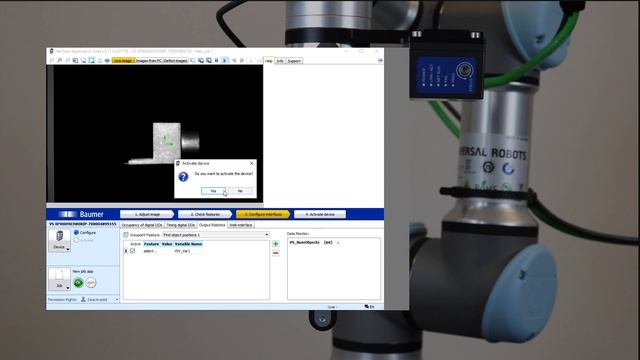The image size is (640, 360).
Task: Step to the next image arrow
Action: [x=242, y=60]
